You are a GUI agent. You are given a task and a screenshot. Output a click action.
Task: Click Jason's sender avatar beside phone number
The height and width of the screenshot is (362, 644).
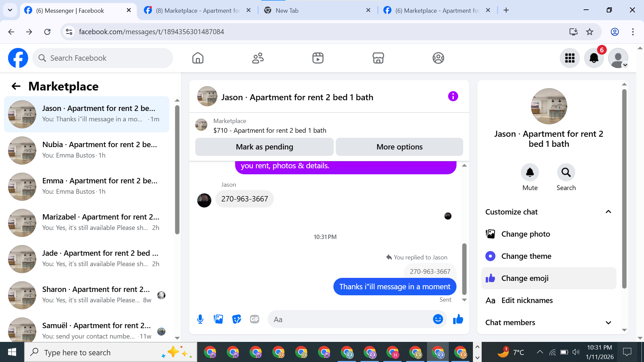click(x=204, y=200)
